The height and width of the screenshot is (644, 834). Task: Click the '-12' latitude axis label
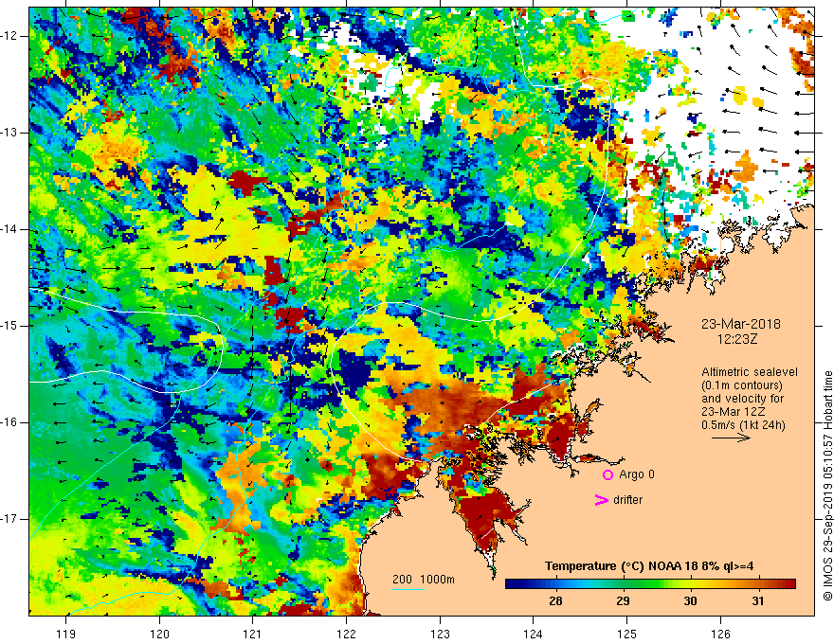pyautogui.click(x=9, y=36)
